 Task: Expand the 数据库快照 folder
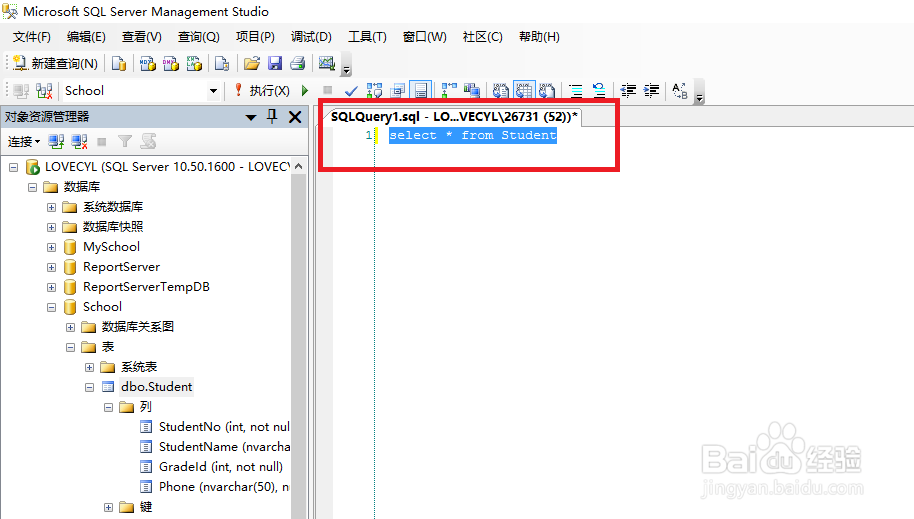[x=51, y=227]
